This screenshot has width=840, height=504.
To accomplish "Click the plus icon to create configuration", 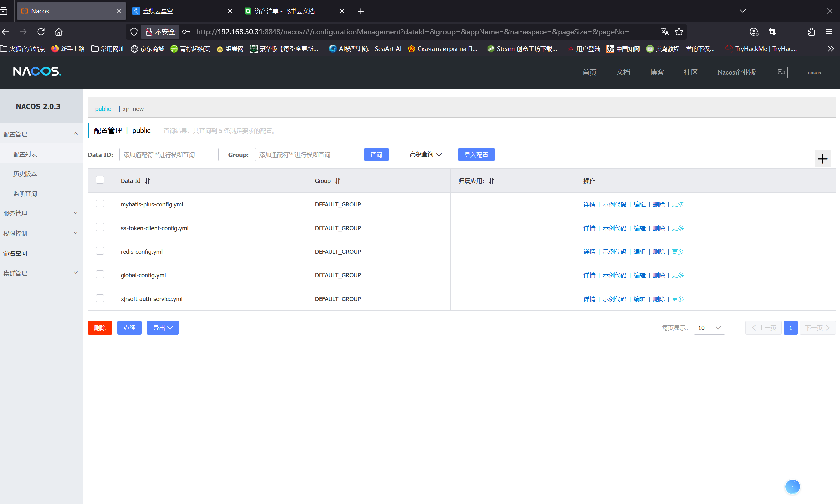I will [x=822, y=159].
